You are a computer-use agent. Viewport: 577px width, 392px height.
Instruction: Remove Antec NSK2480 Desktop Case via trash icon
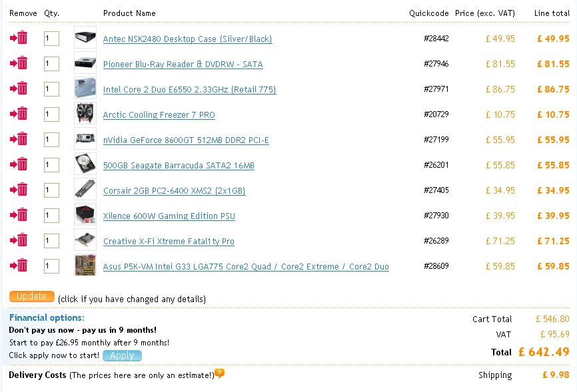[19, 37]
